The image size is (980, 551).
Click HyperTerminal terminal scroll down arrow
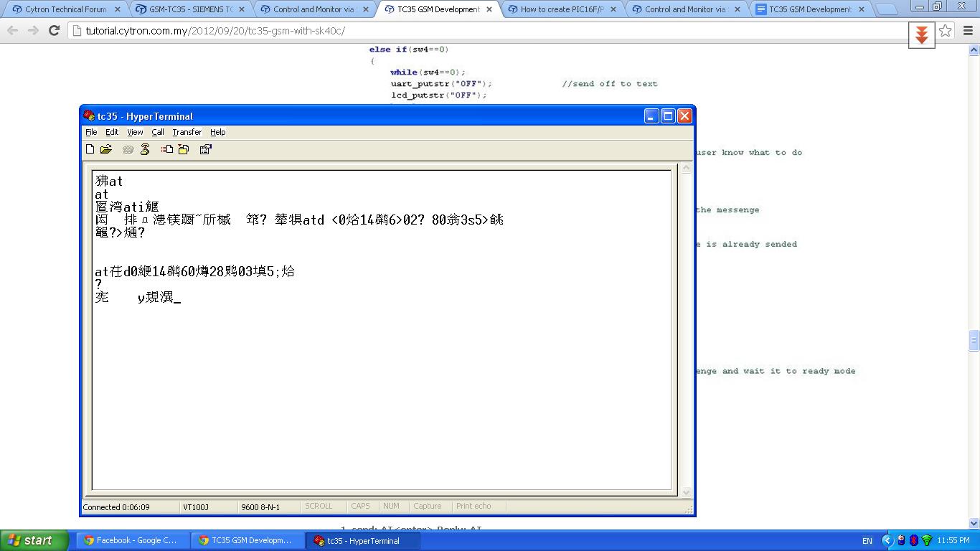(686, 491)
